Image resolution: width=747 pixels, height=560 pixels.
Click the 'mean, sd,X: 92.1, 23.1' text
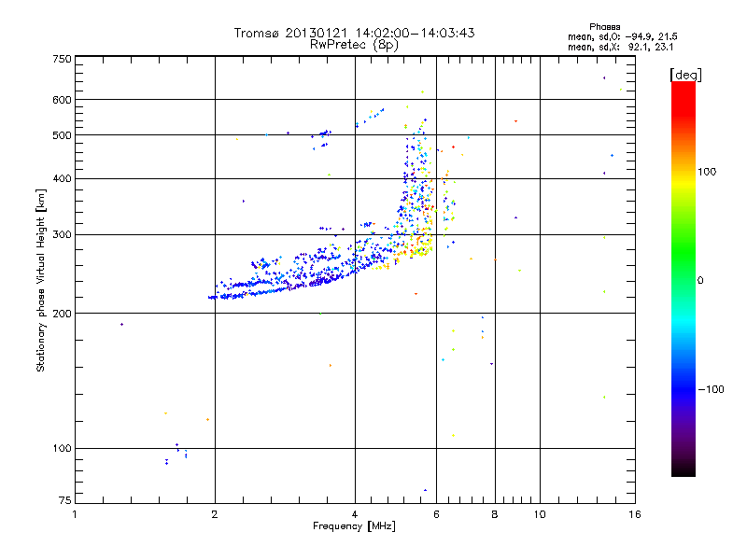620,47
